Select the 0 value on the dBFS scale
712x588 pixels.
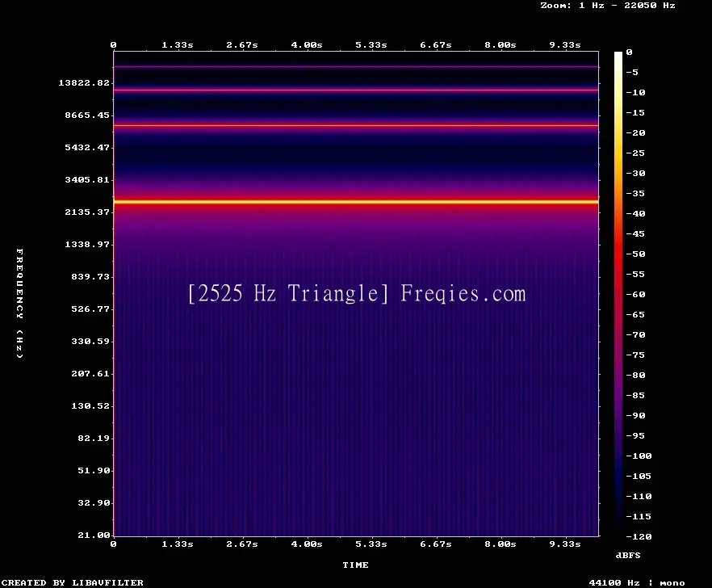629,52
